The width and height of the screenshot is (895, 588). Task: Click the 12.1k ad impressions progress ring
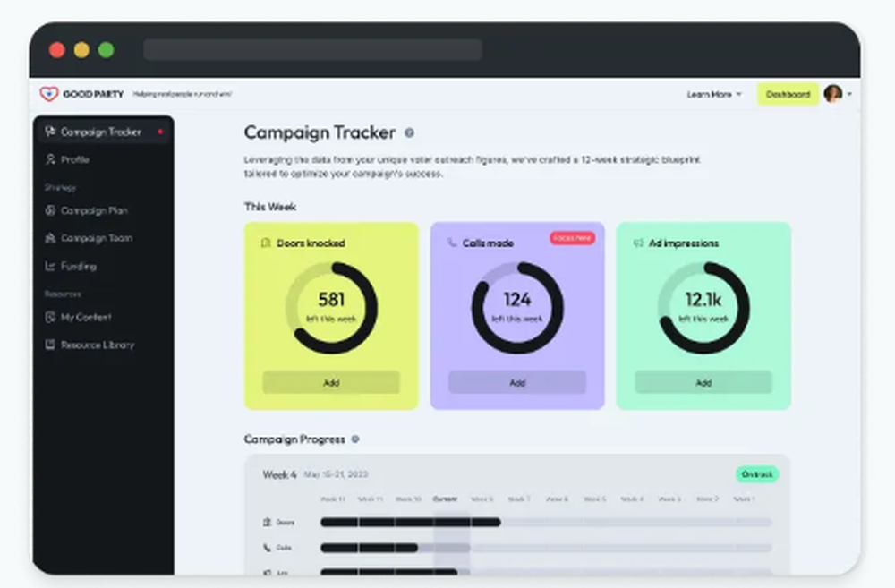click(x=703, y=308)
